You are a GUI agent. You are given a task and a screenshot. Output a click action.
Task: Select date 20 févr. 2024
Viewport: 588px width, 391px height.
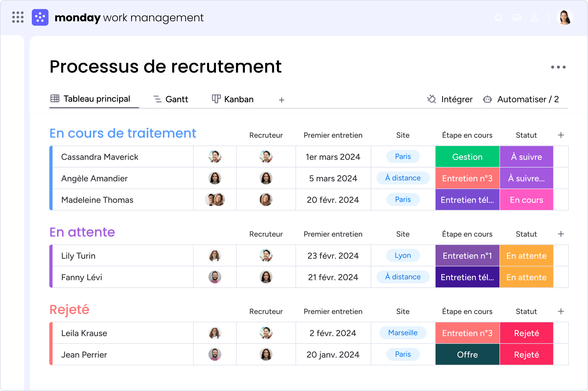(333, 200)
